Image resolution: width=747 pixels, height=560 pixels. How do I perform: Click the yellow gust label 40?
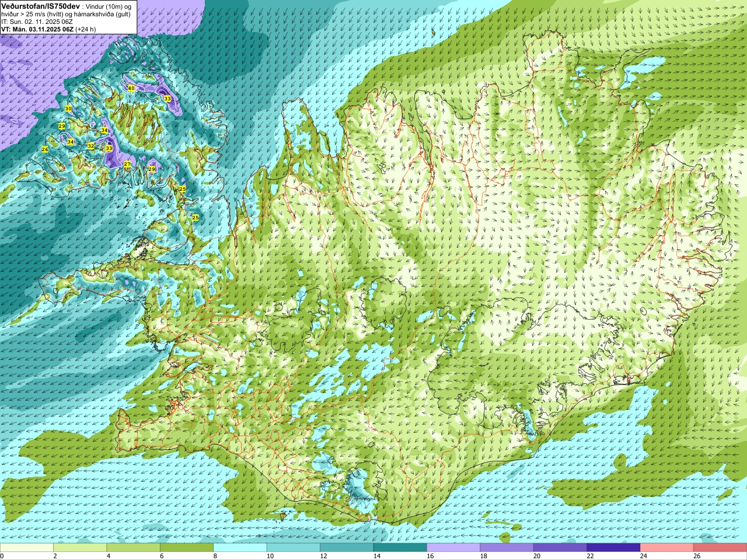coord(131,88)
